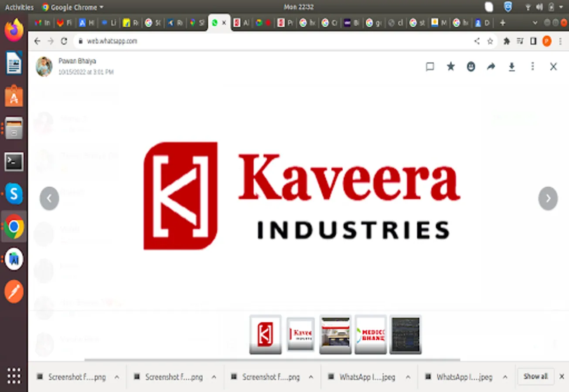Screen dimensions: 569x392
Task: Open the Google Chrome app menu
Action: point(72,7)
